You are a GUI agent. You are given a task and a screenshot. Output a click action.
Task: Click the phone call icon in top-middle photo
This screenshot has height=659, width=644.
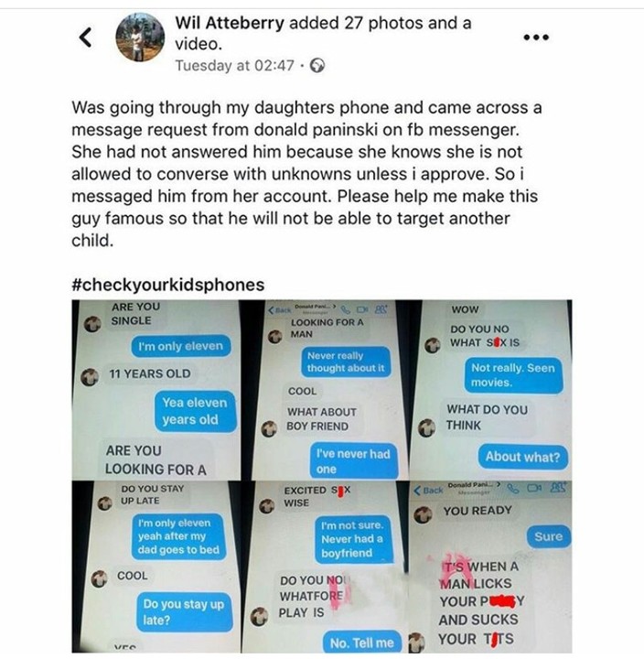[x=345, y=310]
